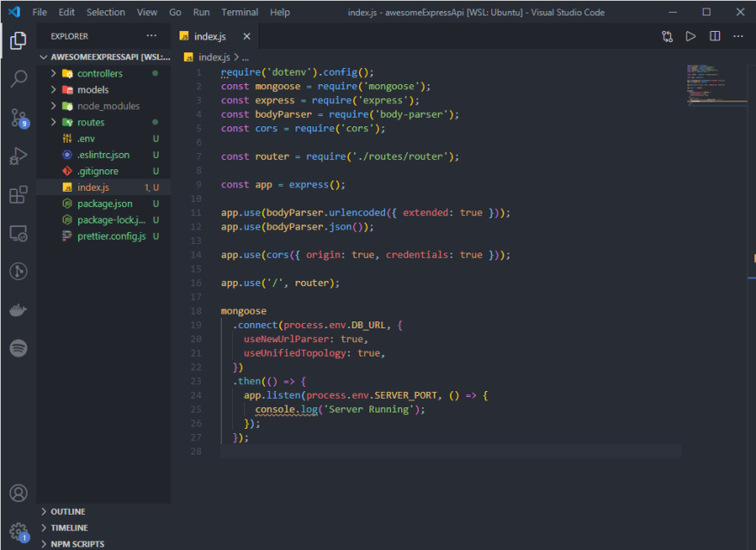Open the Docker view in activity bar
756x550 pixels.
(x=18, y=309)
